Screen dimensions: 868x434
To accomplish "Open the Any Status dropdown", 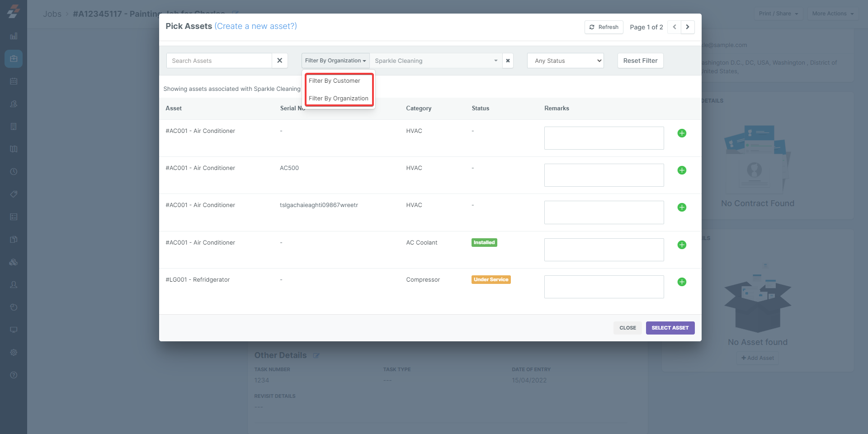I will pyautogui.click(x=565, y=61).
